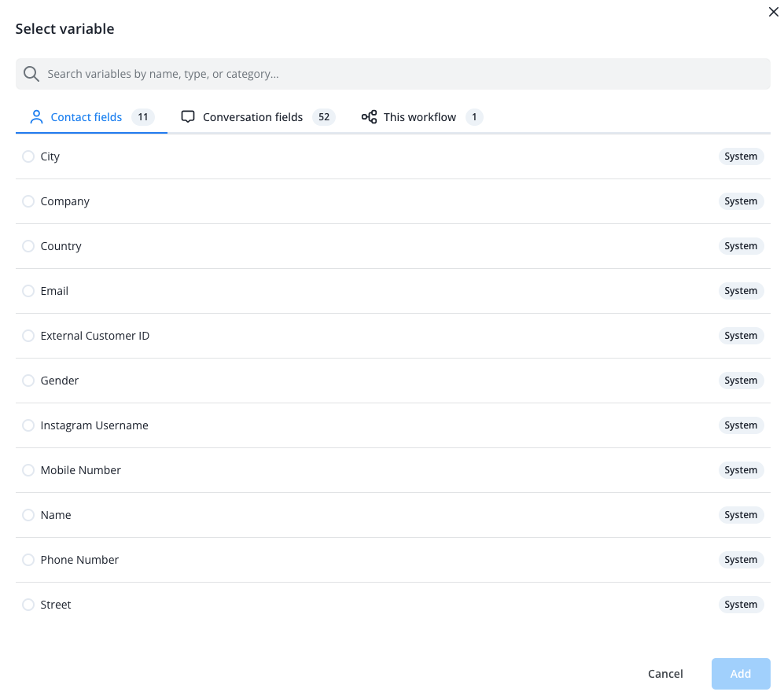Viewport: 784px width, 699px height.
Task: Click the workflow nodes icon
Action: coord(369,117)
